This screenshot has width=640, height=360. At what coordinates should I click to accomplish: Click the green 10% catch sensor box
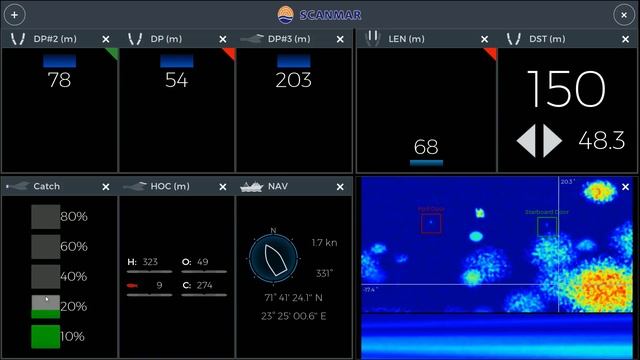click(46, 336)
